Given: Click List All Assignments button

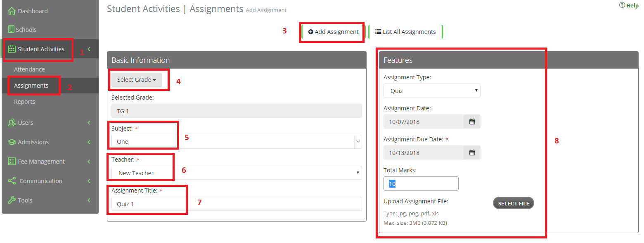Looking at the screenshot, I should [x=405, y=32].
